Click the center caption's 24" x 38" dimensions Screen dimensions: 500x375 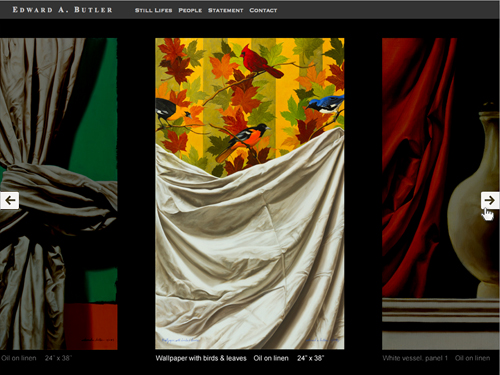(311, 358)
